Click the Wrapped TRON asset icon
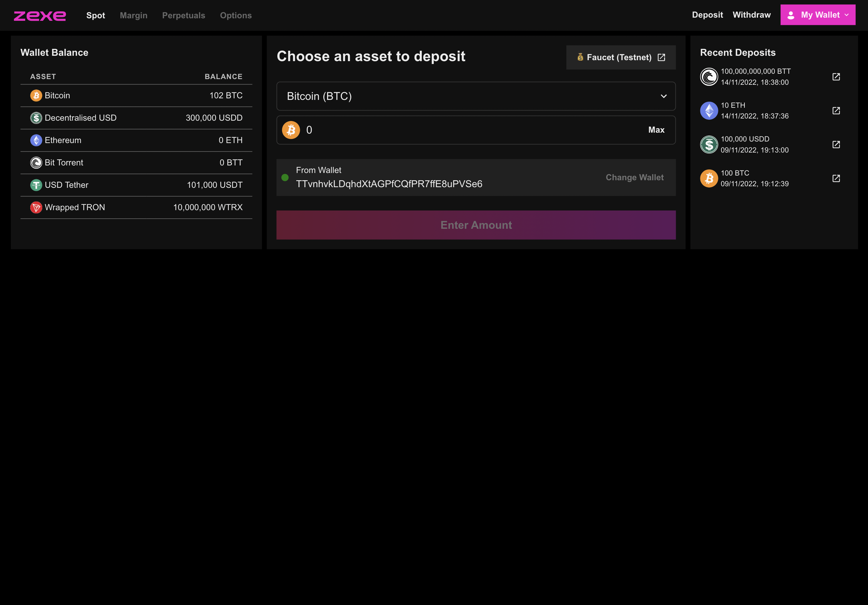868x605 pixels. click(36, 207)
